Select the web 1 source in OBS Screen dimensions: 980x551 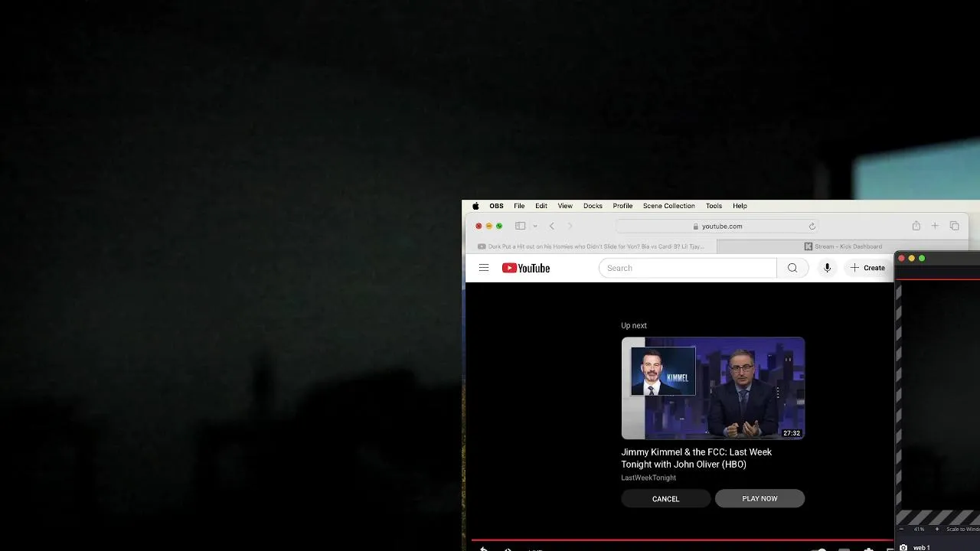[922, 547]
